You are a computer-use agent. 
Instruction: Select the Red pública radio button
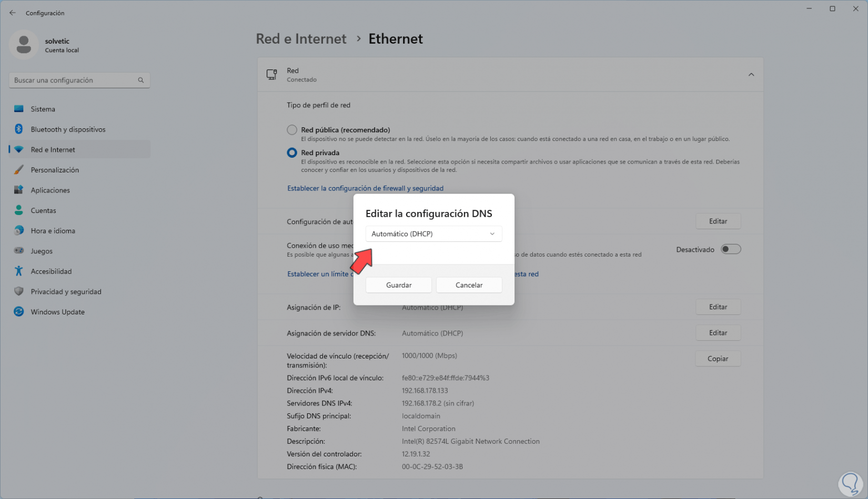click(x=292, y=129)
